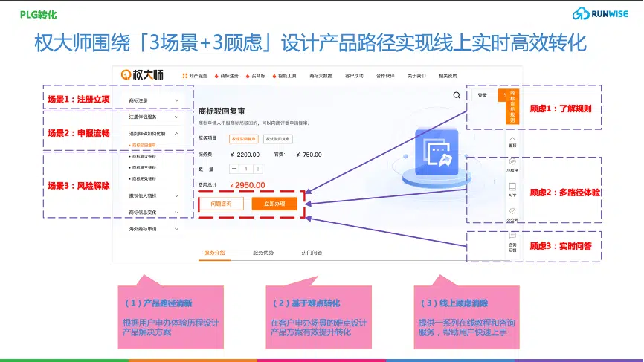This screenshot has height=362, width=644.
Task: Open the 买商标 nav item
Action: [256, 76]
